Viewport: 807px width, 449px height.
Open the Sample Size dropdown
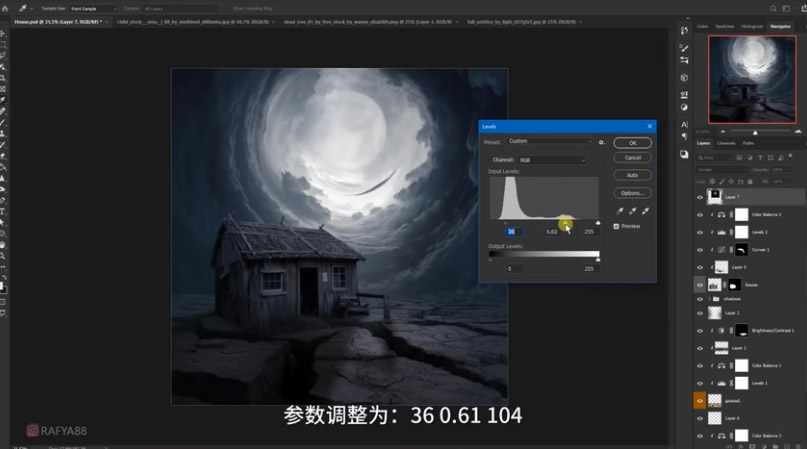(x=93, y=8)
